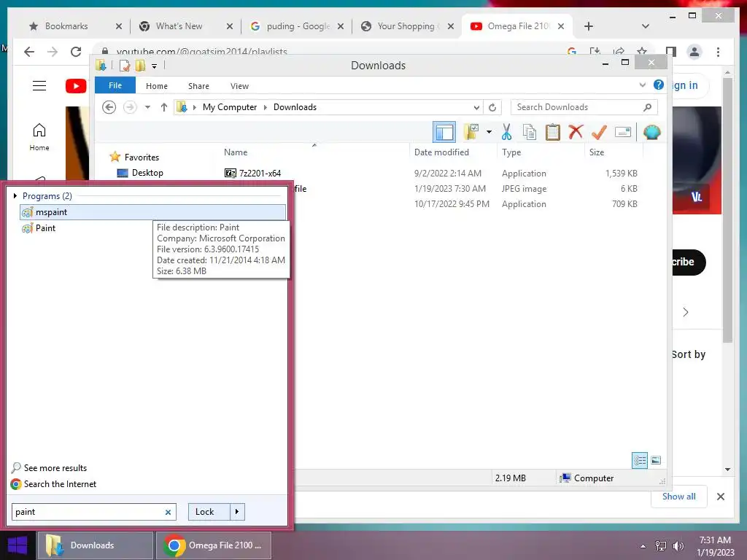The image size is (747, 560).
Task: Click the orange checkmark Properties icon
Action: pyautogui.click(x=599, y=132)
